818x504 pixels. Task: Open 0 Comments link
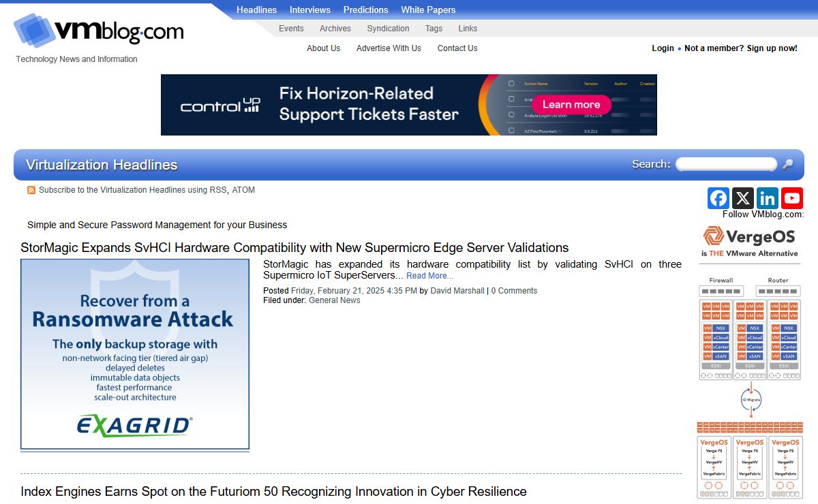pyautogui.click(x=514, y=291)
